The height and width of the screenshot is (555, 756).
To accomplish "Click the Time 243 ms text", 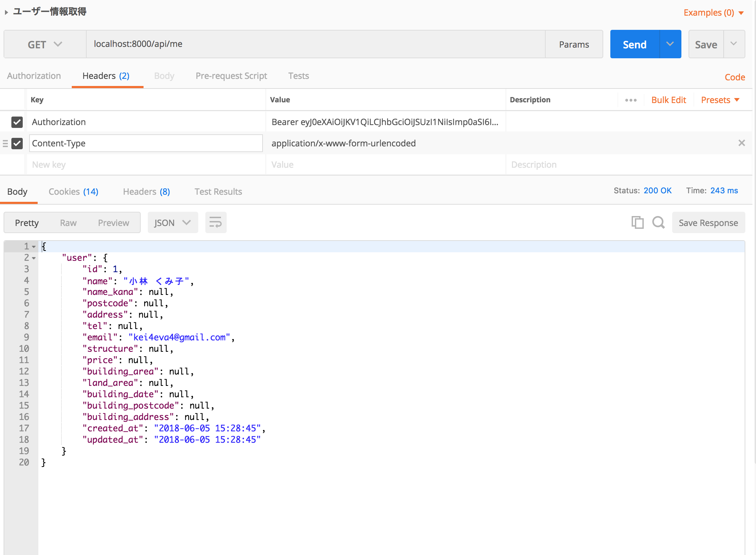I will [712, 190].
